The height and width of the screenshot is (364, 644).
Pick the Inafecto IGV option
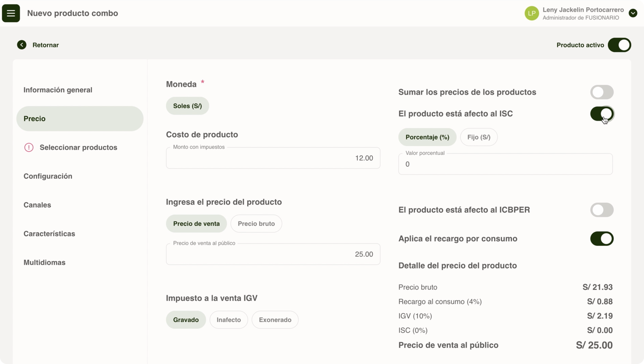pos(229,320)
